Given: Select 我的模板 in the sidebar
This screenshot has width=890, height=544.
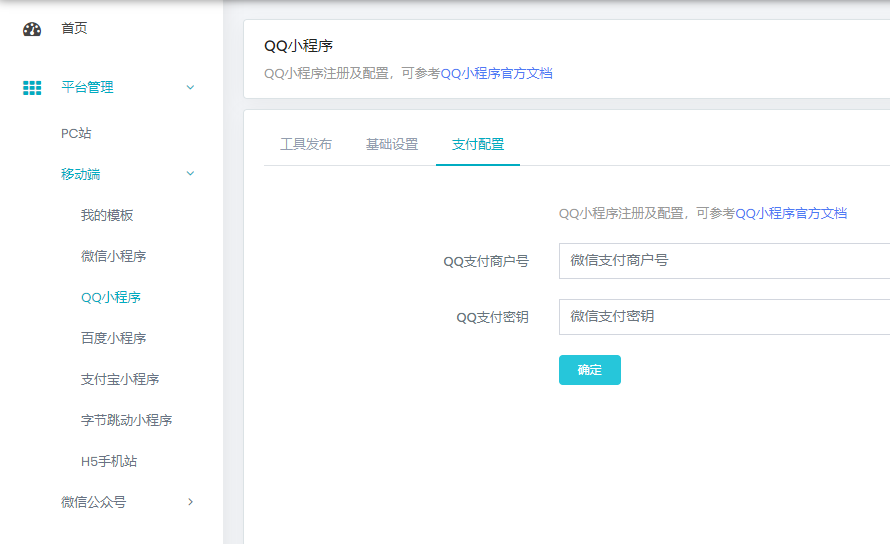Looking at the screenshot, I should point(107,215).
